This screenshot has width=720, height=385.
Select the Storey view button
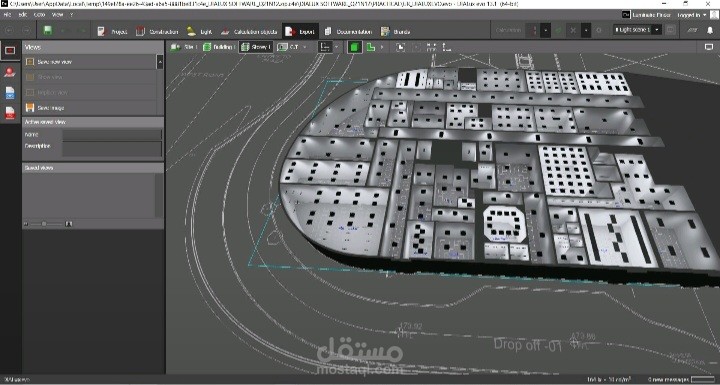click(x=256, y=47)
